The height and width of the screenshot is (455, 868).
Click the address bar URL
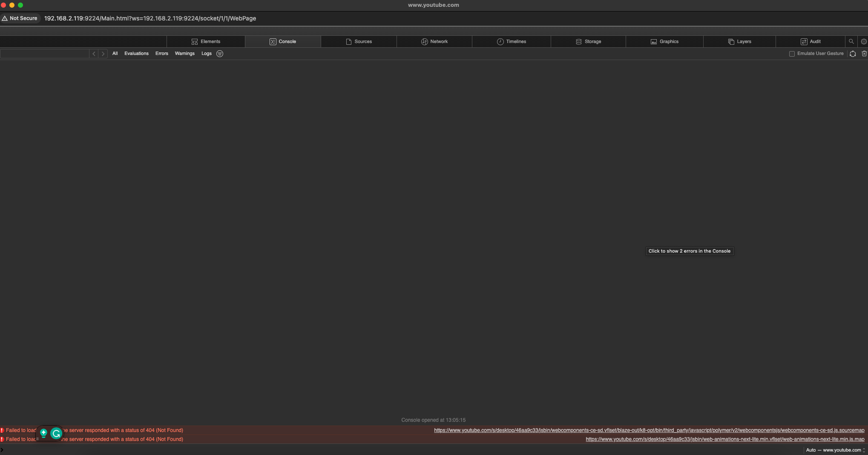(150, 18)
